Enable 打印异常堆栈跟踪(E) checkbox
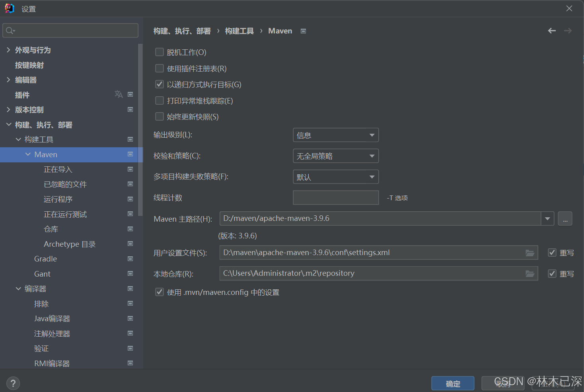The height and width of the screenshot is (392, 584). 160,101
